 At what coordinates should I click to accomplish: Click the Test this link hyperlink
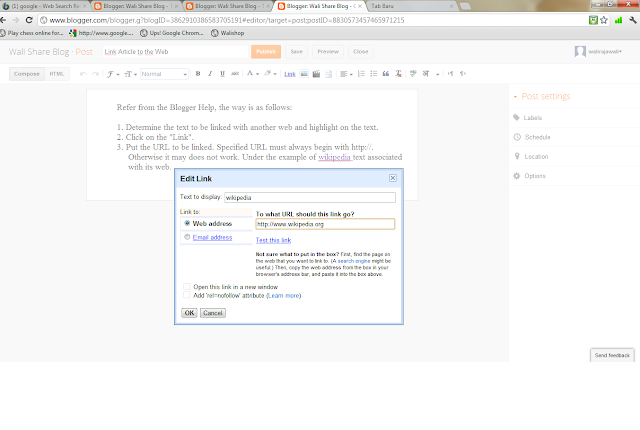point(273,240)
